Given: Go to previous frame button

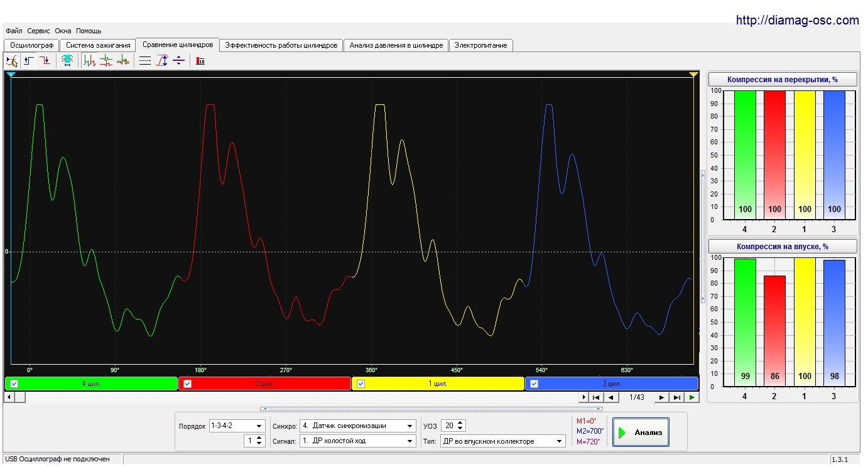Looking at the screenshot, I should 610,397.
